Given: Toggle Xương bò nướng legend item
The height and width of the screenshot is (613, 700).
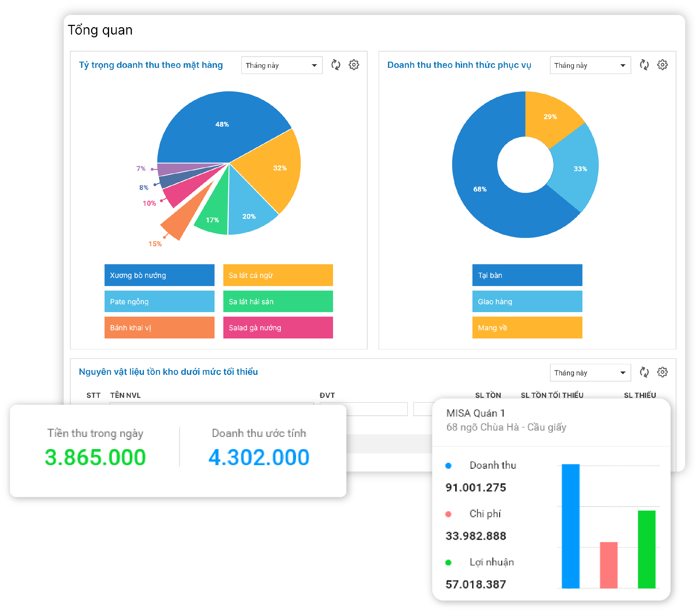Looking at the screenshot, I should (159, 275).
